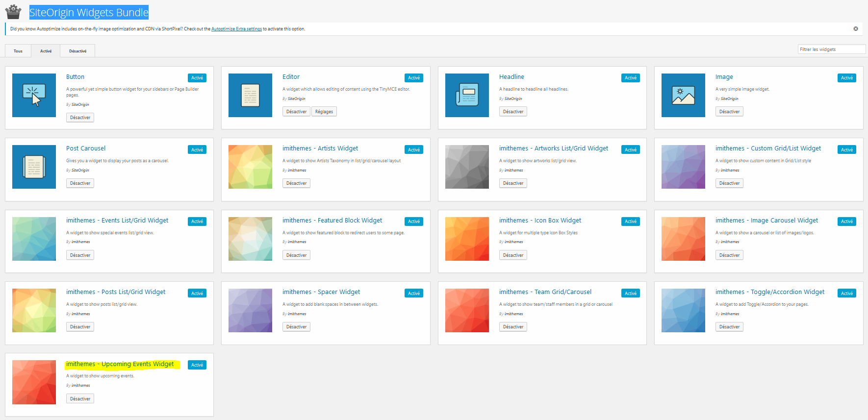Click the Activé badge on Post Carousel
This screenshot has height=420, width=868.
(x=197, y=150)
